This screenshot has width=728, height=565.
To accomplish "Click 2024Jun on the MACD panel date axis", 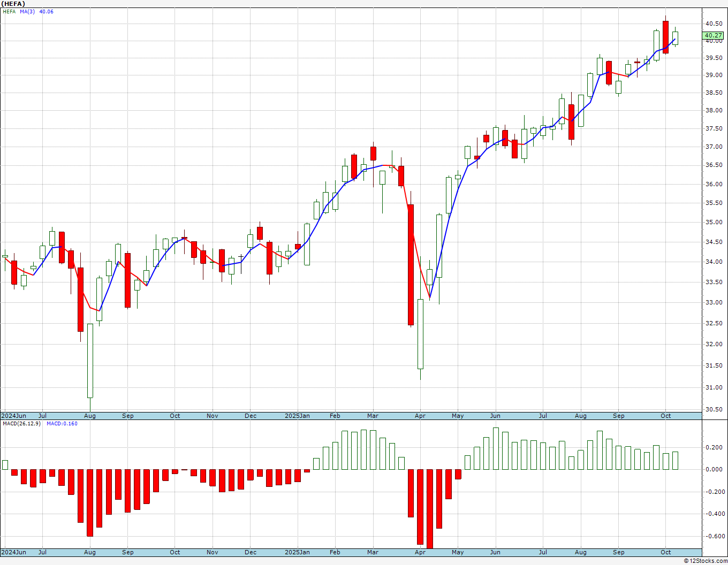I will 13,552.
